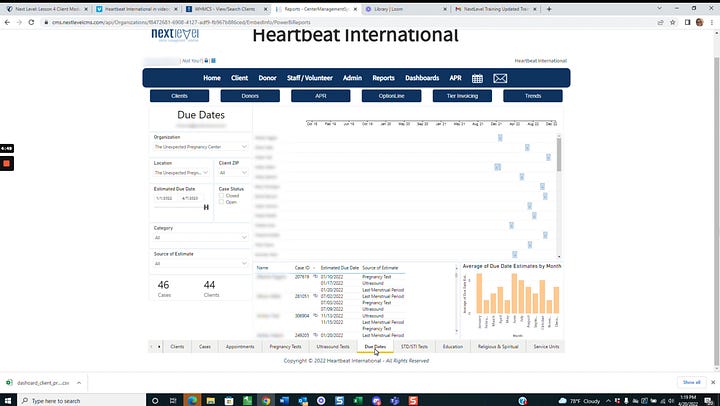Open a new browser tab with plus
720x406 pixels.
[x=549, y=9]
